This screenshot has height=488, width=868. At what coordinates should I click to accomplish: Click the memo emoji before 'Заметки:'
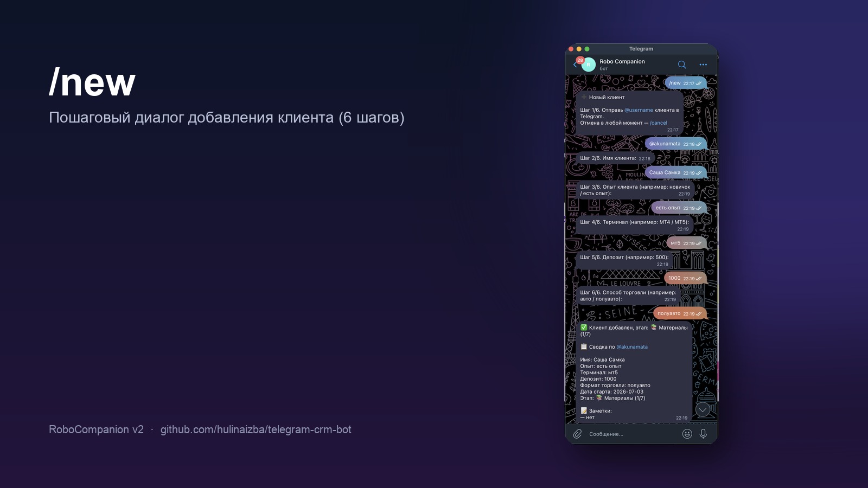point(584,411)
